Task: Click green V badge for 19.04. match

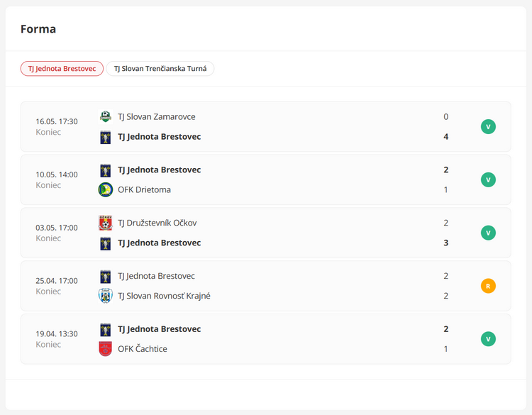Action: 488,339
